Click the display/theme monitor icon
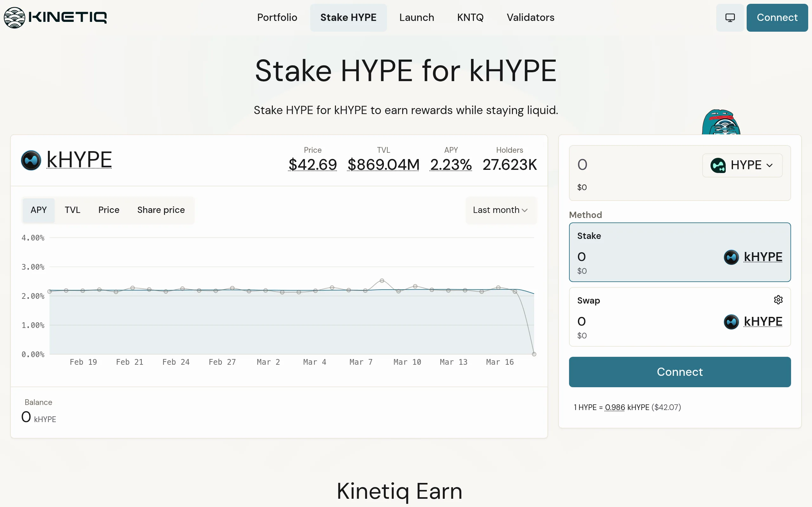The width and height of the screenshot is (812, 507). (x=730, y=17)
